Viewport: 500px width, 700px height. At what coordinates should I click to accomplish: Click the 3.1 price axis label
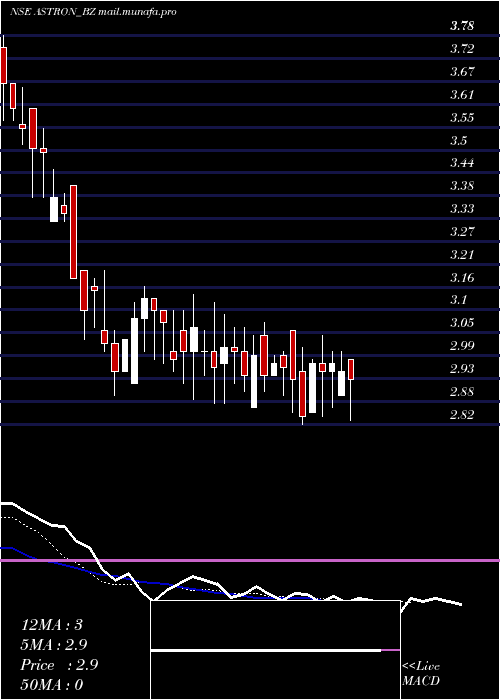coord(458,300)
